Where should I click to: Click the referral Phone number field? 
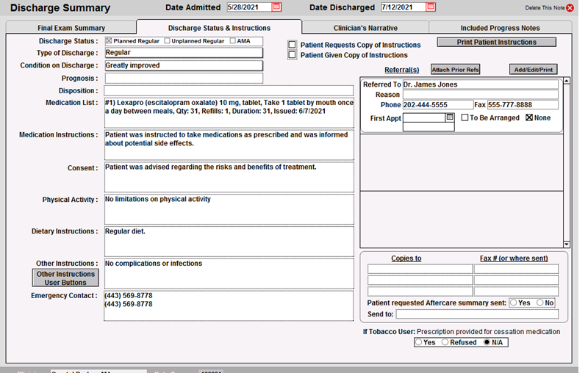click(438, 105)
